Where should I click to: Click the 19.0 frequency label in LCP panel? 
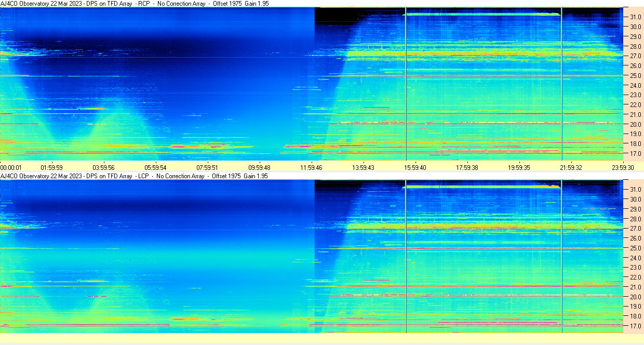click(636, 307)
